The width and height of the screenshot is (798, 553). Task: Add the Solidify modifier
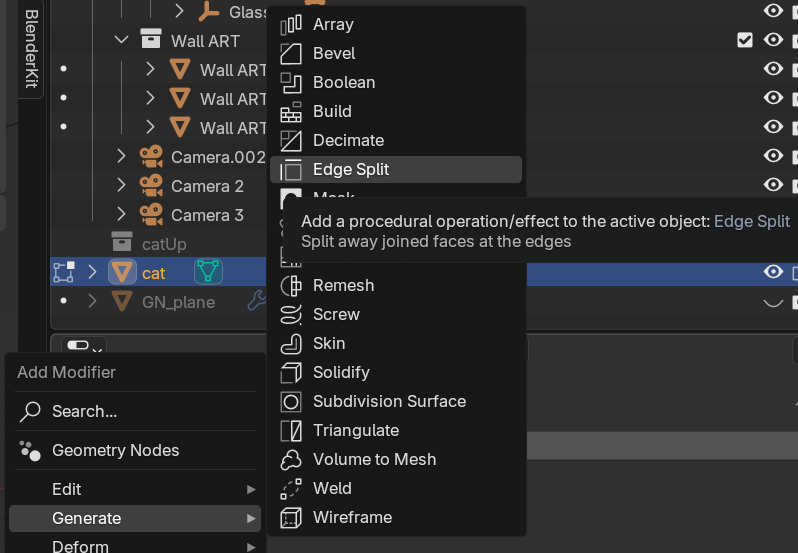coord(341,373)
